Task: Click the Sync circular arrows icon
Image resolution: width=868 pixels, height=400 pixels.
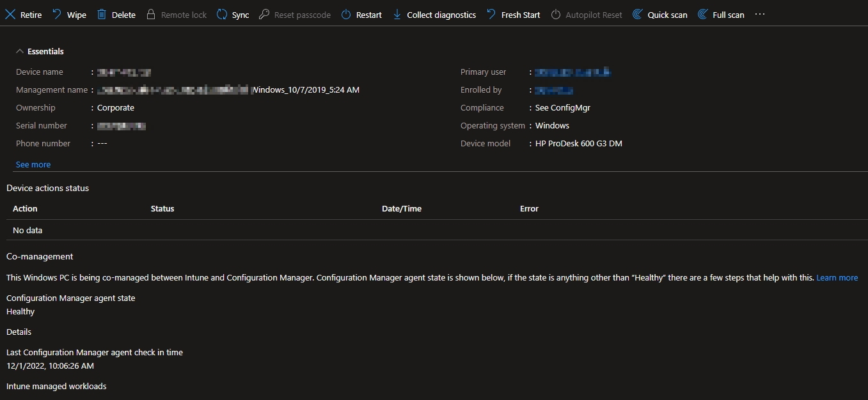Action: pyautogui.click(x=222, y=14)
